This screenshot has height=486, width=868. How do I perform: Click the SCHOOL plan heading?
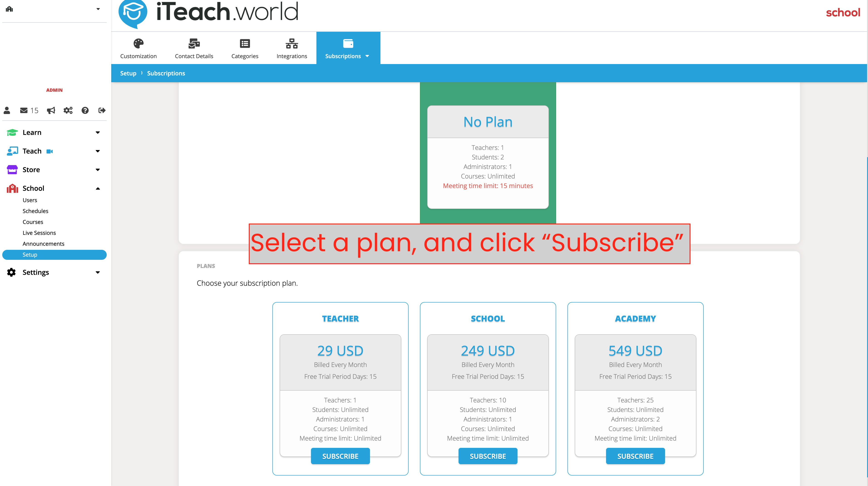(488, 318)
